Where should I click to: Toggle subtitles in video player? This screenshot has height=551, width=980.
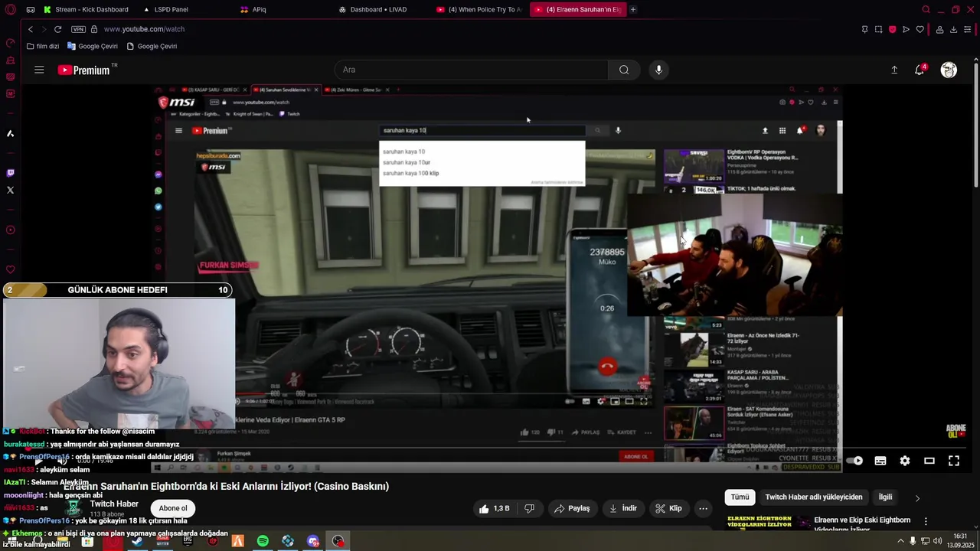880,461
